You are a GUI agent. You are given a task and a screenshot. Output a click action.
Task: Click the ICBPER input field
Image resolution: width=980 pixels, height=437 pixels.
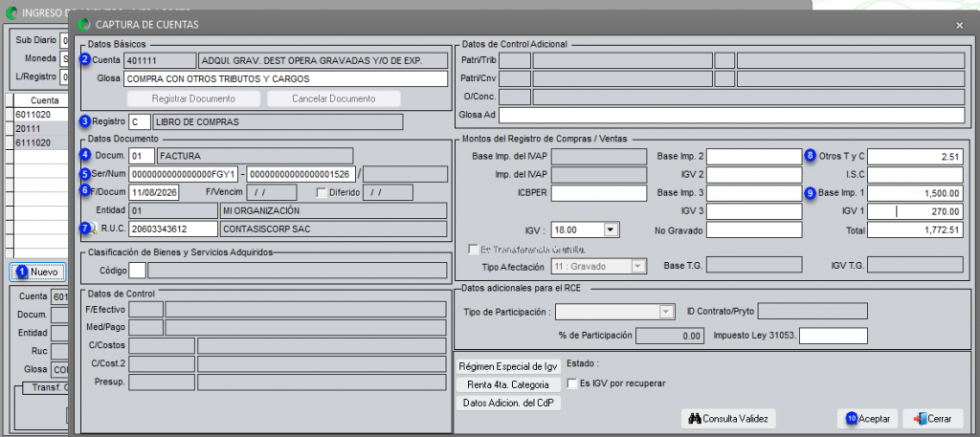click(x=599, y=193)
